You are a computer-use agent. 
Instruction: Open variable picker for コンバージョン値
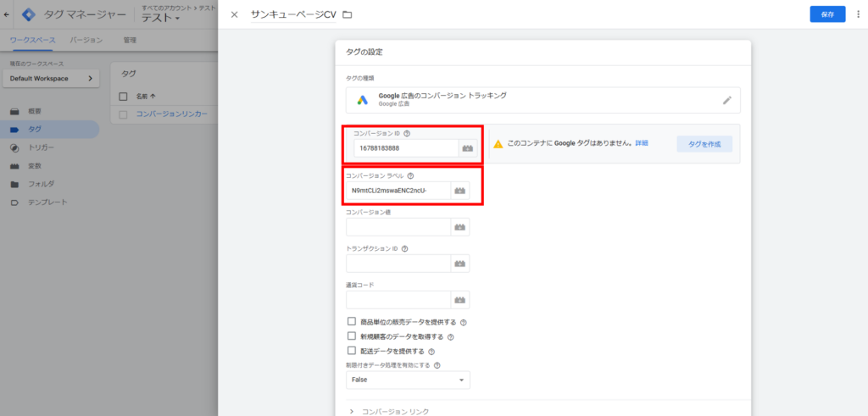[x=460, y=227]
